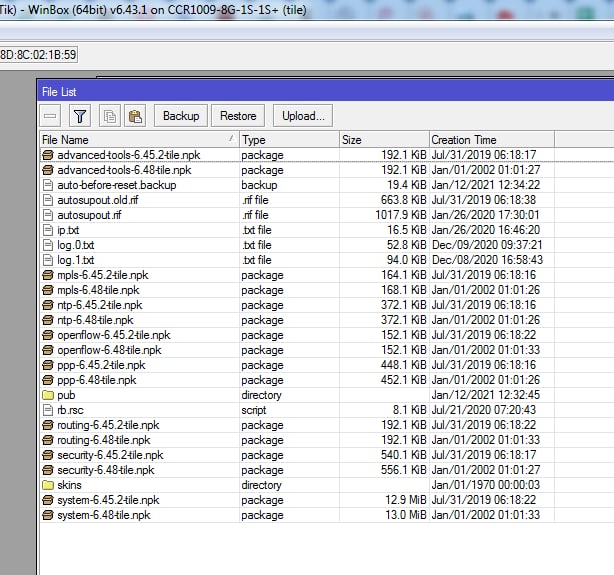Viewport: 614px width, 575px height.
Task: Open the Upload... dialog button
Action: tap(303, 116)
